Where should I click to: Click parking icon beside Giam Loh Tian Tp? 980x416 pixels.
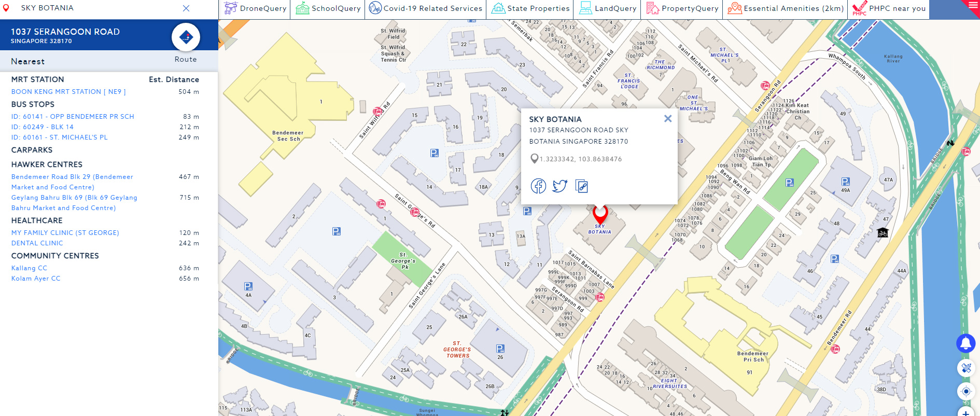(790, 183)
